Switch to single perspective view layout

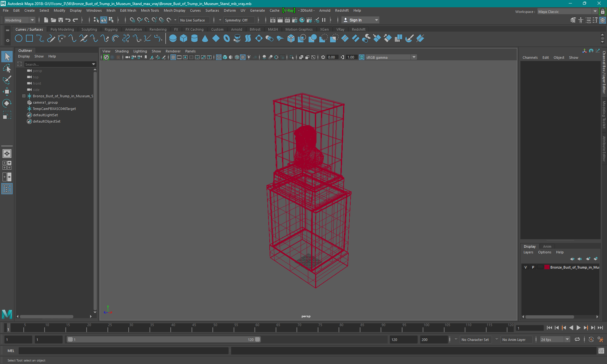pos(7,154)
